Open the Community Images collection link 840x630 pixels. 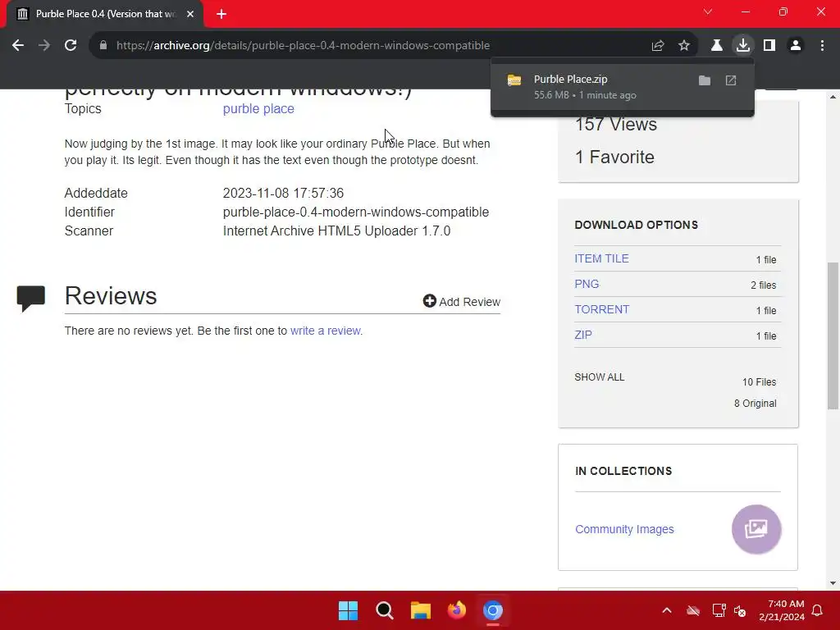pyautogui.click(x=624, y=529)
